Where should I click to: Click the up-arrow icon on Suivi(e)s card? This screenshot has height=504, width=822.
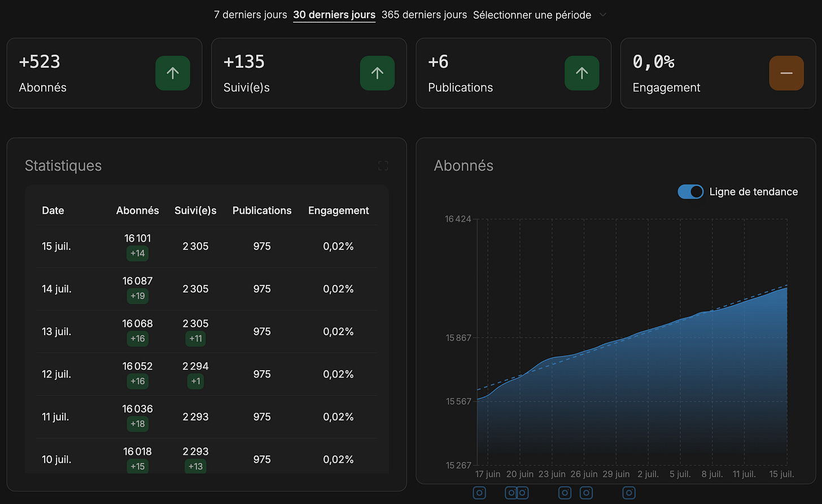coord(377,73)
